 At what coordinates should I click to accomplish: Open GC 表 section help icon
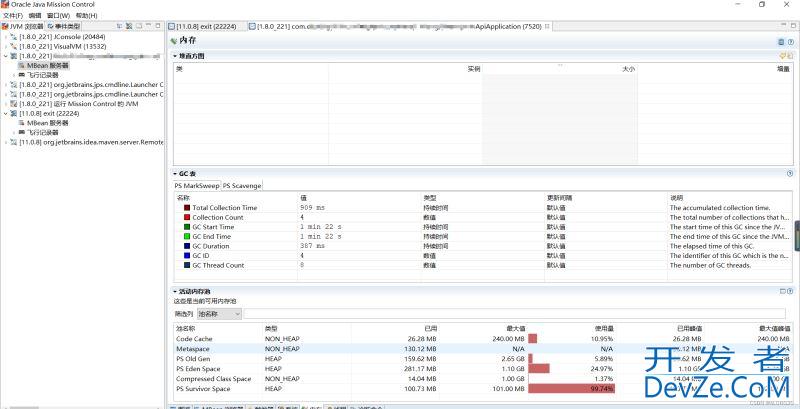click(x=790, y=174)
